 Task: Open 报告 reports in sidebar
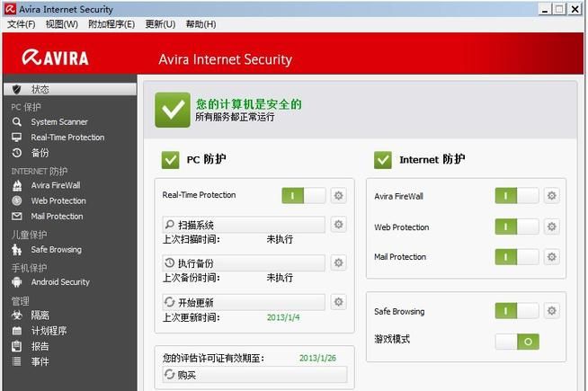click(40, 346)
